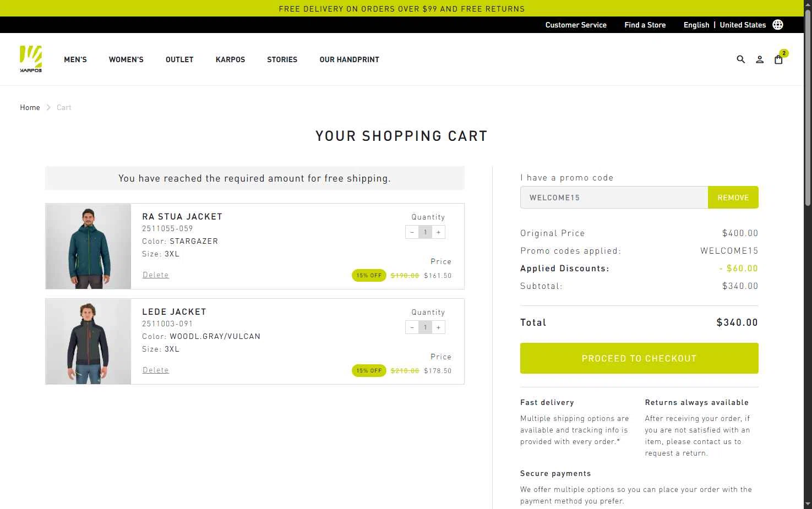Open the RA STUA JACKET title

point(182,217)
